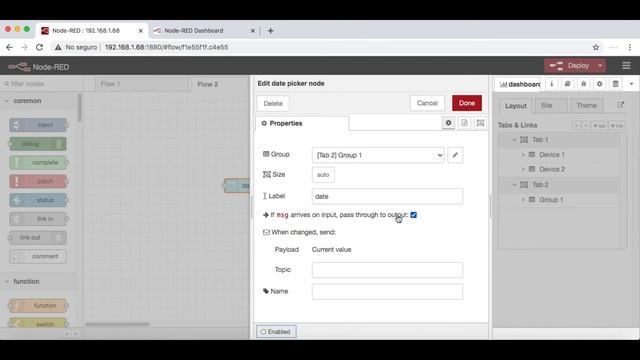640x360 pixels.
Task: Click the filter nodes search field
Action: point(41,84)
